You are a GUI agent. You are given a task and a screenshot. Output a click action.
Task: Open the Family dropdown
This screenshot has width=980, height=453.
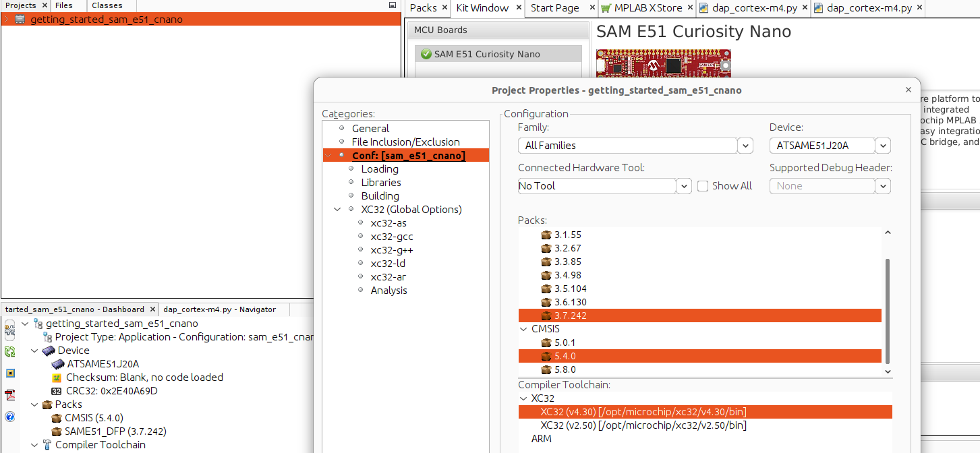pos(745,146)
